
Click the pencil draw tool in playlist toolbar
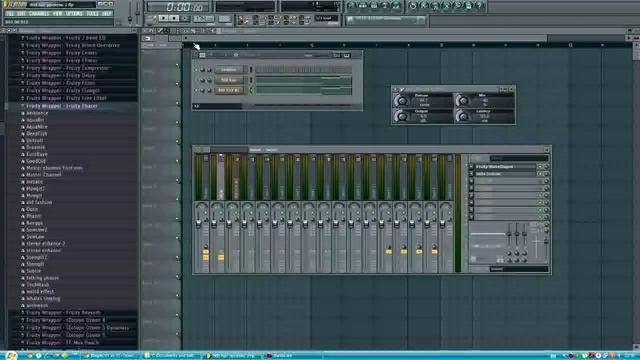coord(160,31)
